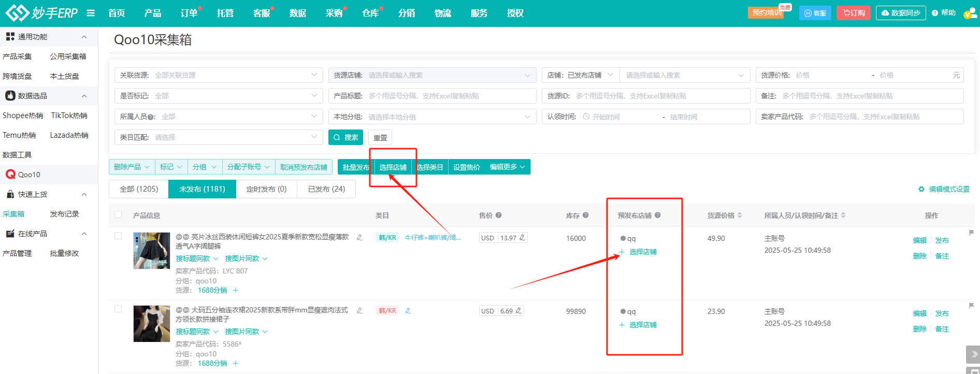980x374 pixels.
Task: Click the edit title pencil icon on the 大码五分袖 product
Action: tap(360, 310)
